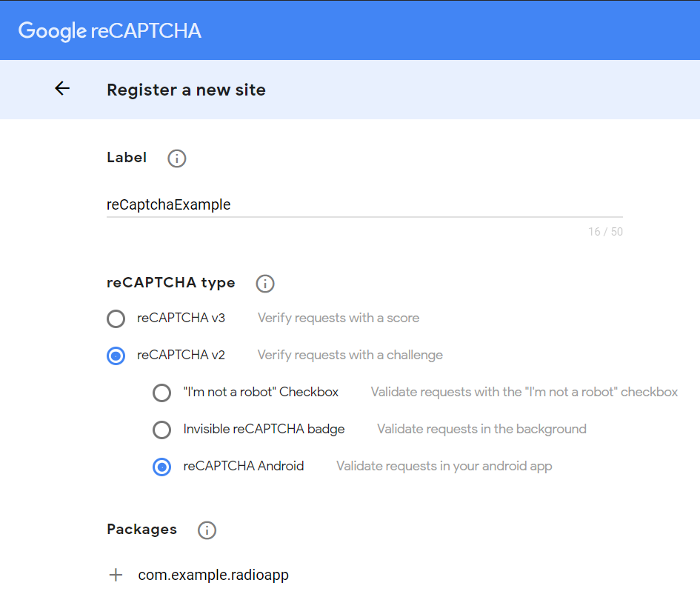This screenshot has height=597, width=700.
Task: Click the "reCAPTCHA type" section heading
Action: tap(171, 283)
